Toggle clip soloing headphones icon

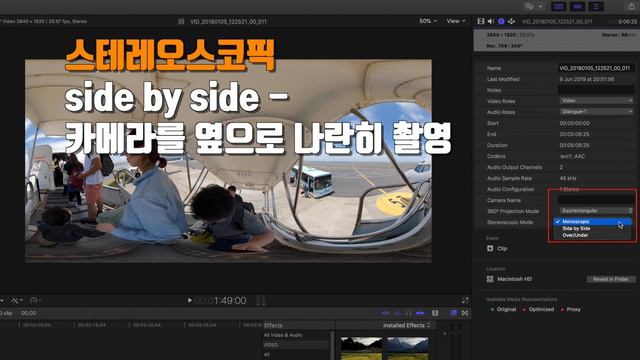(409, 313)
